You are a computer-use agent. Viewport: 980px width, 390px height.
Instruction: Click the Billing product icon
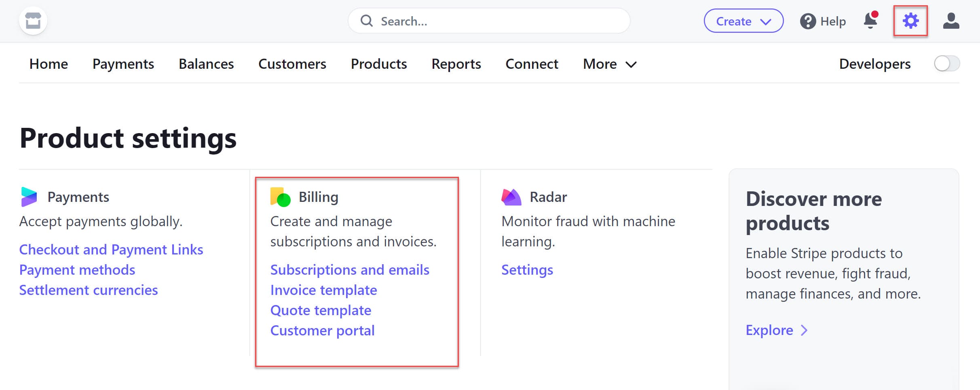(x=280, y=197)
